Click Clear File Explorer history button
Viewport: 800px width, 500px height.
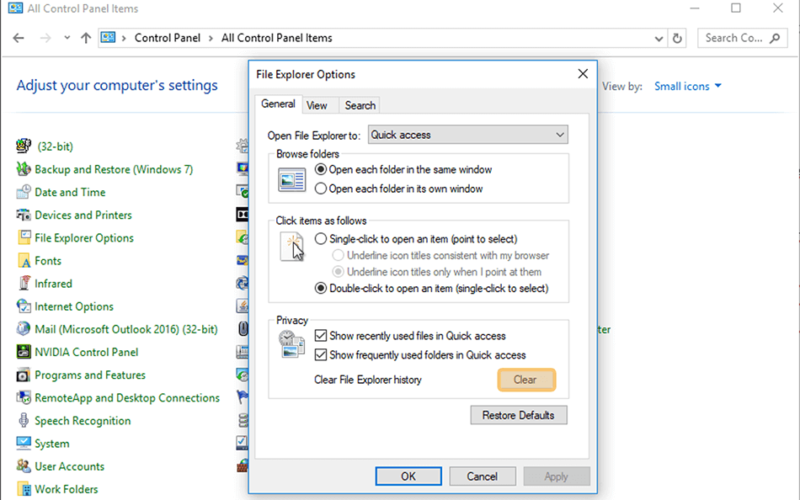pyautogui.click(x=526, y=380)
